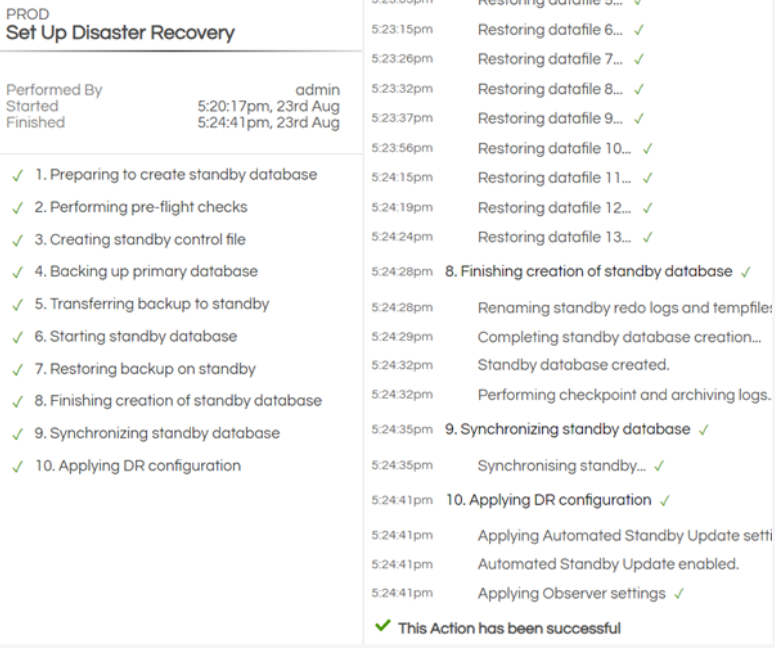Click log heading 10. Applying DR configuration

[549, 500]
